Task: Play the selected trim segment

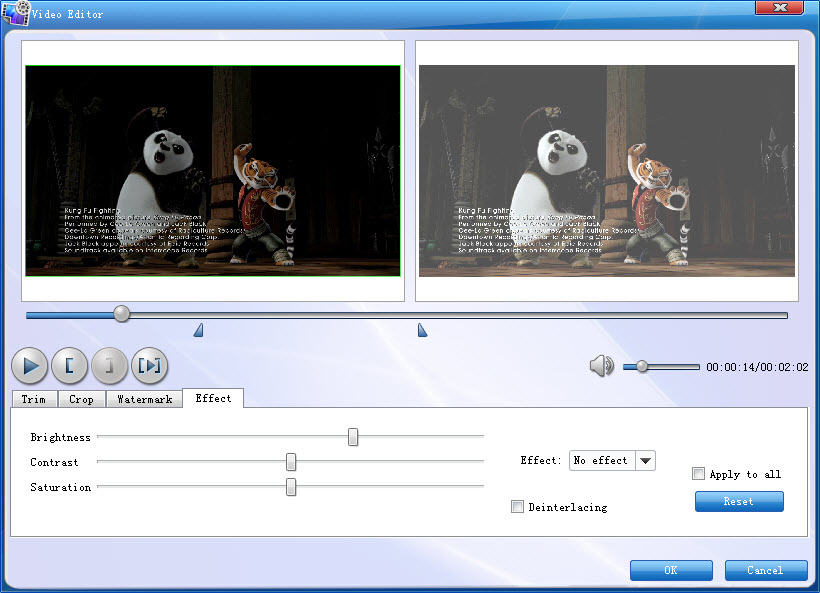Action: coord(150,366)
